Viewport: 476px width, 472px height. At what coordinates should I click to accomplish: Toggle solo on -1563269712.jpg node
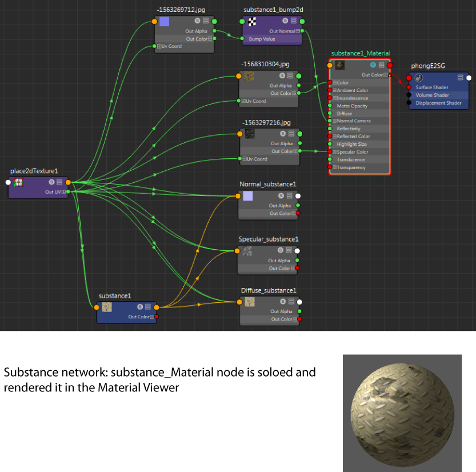pyautogui.click(x=197, y=21)
